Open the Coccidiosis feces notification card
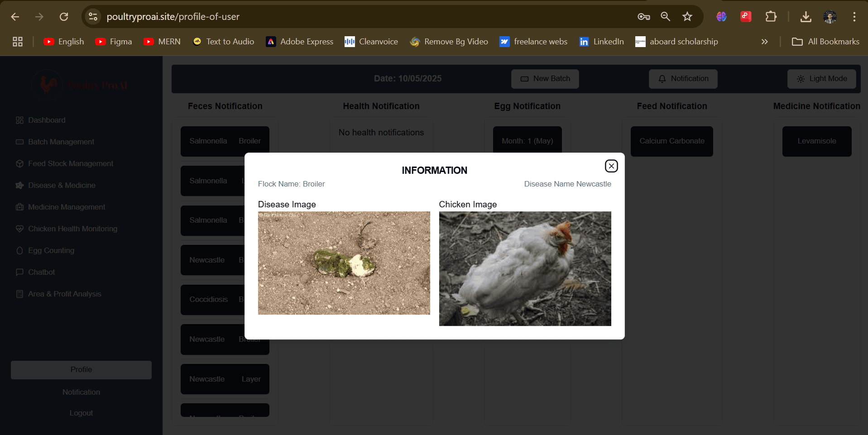 click(x=213, y=300)
